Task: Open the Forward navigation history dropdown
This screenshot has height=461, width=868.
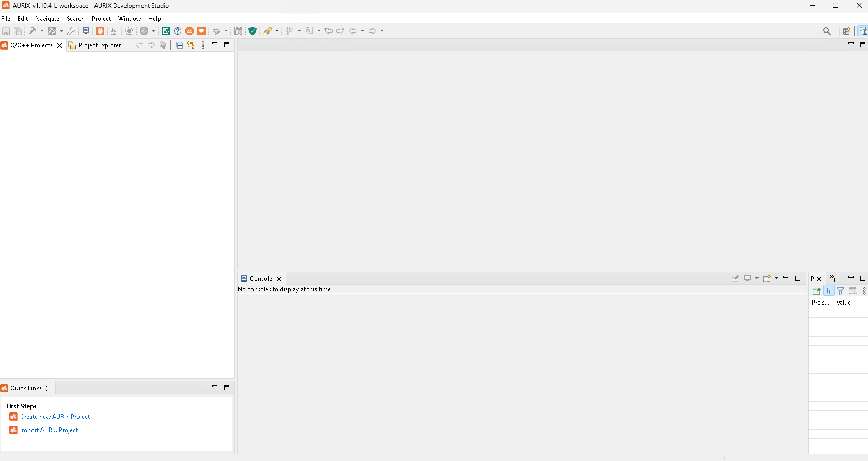Action: [382, 31]
